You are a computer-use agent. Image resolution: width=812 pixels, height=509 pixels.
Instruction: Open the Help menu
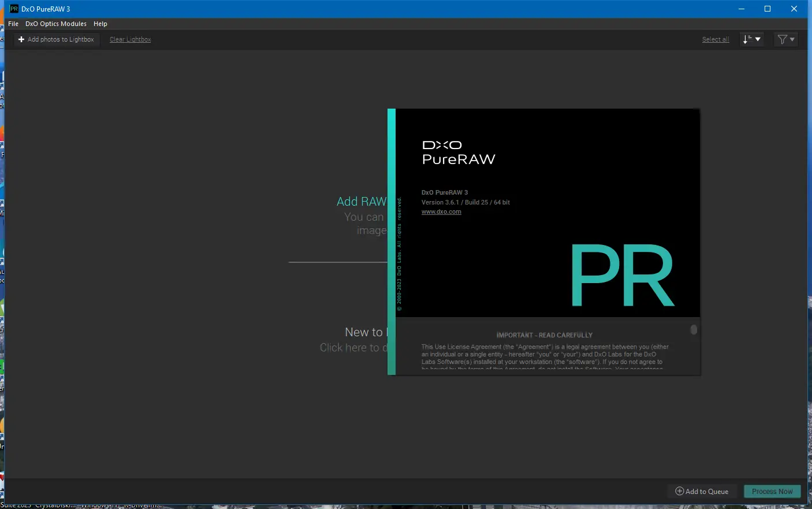(x=100, y=24)
